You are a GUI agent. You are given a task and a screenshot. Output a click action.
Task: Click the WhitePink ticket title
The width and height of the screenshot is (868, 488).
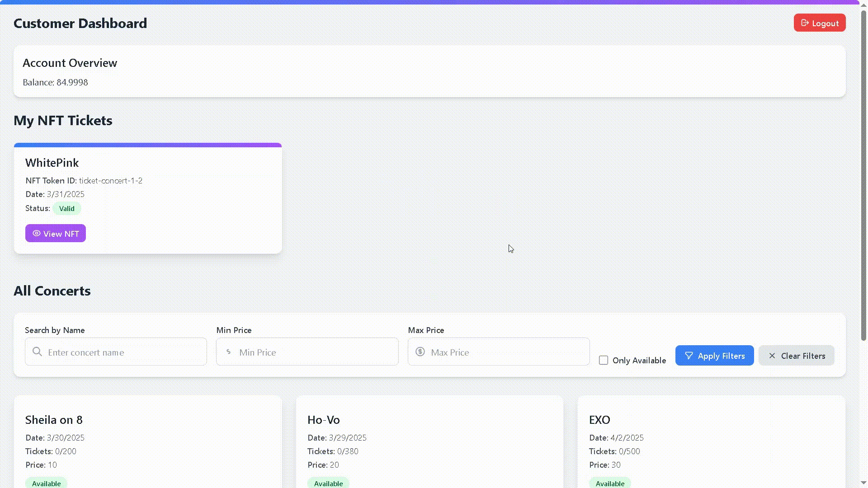click(x=52, y=163)
